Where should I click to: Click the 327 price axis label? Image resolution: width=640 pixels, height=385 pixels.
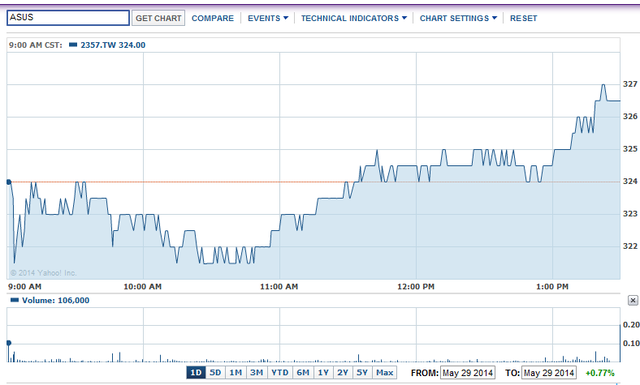tap(630, 84)
